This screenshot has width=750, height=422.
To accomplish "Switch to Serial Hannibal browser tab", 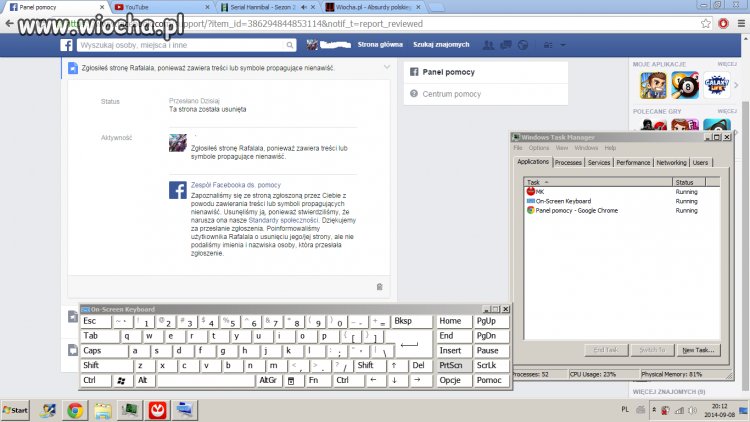I will (268, 7).
